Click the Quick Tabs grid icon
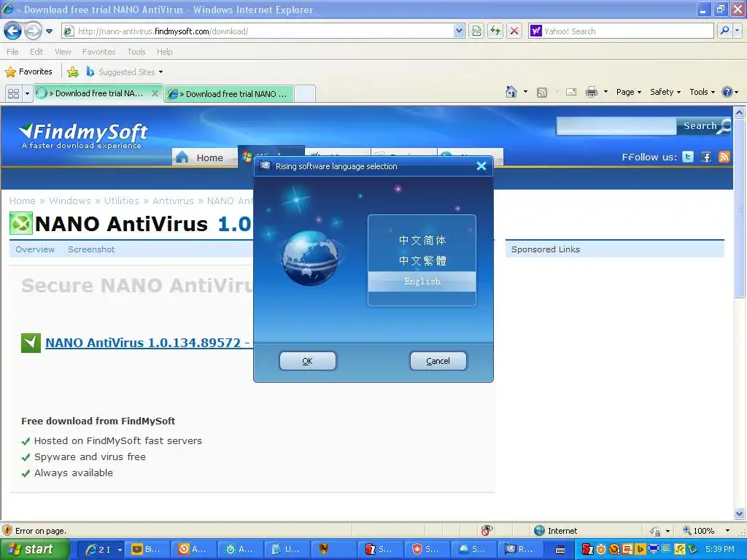This screenshot has width=747, height=560. tap(13, 94)
